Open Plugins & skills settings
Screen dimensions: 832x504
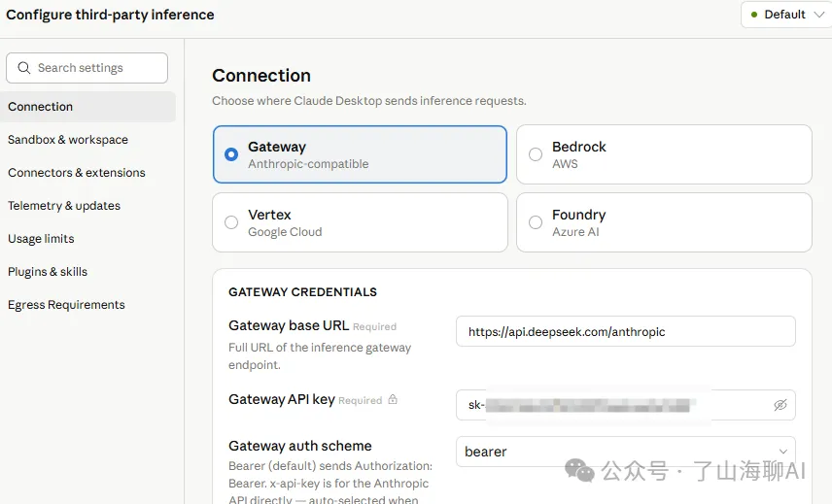point(48,272)
